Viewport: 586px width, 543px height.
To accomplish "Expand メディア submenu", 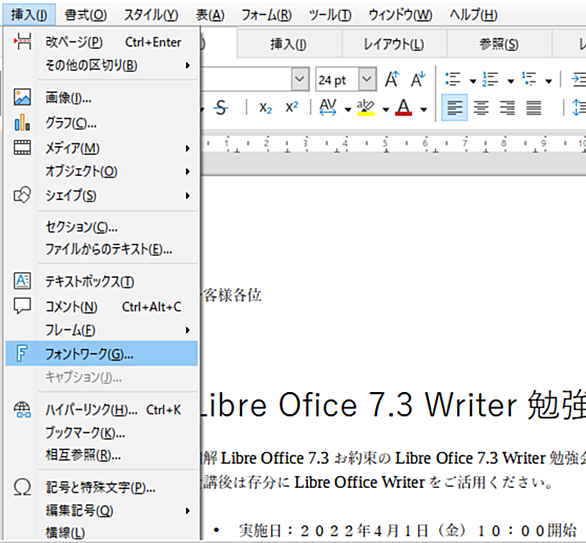I will pyautogui.click(x=188, y=148).
